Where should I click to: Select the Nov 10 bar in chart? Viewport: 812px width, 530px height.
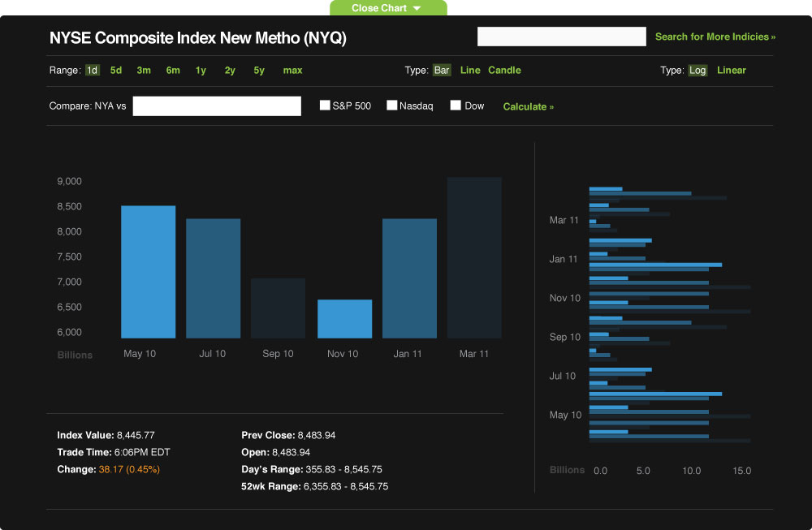(345, 319)
